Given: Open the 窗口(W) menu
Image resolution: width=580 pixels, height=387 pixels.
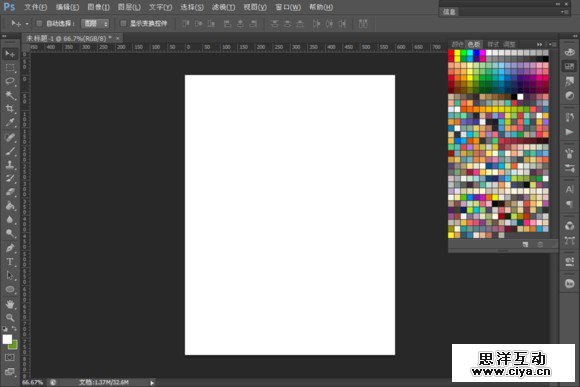Looking at the screenshot, I should [x=288, y=7].
